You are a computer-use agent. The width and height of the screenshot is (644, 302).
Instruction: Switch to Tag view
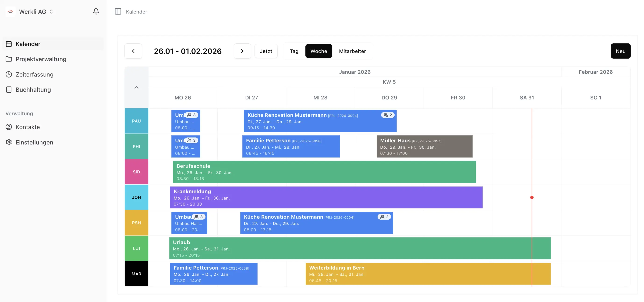click(x=294, y=51)
